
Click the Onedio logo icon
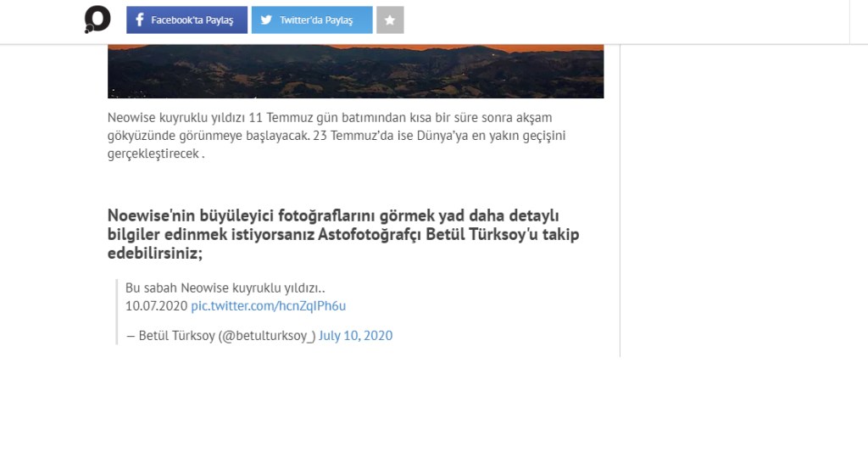(x=97, y=20)
